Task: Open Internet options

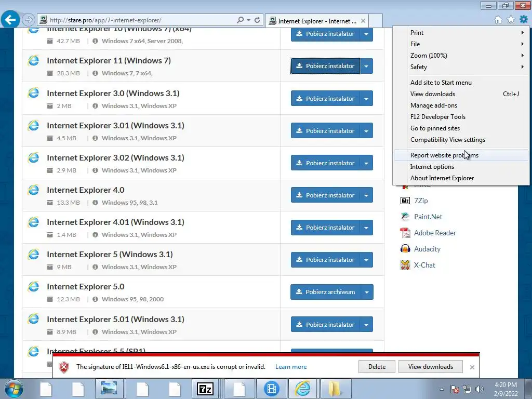Action: click(x=461, y=167)
